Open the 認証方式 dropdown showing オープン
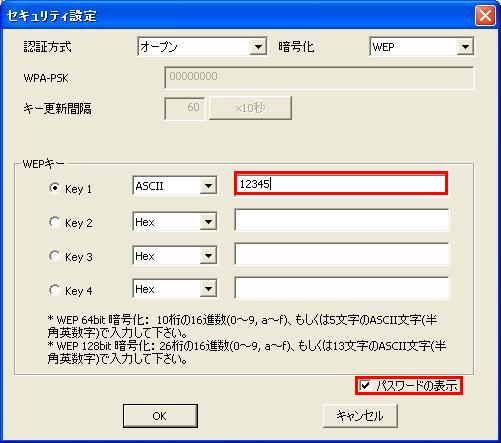This screenshot has height=443, width=501. 202,47
